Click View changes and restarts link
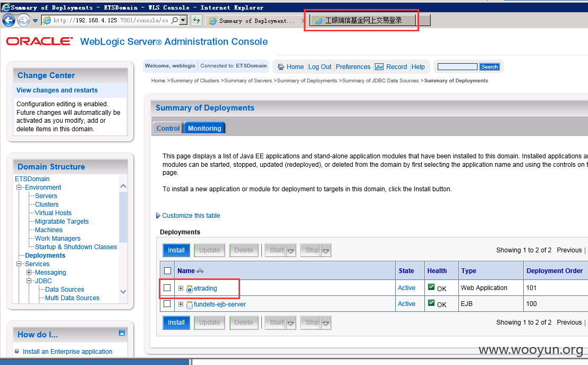The width and height of the screenshot is (588, 365). [x=57, y=90]
